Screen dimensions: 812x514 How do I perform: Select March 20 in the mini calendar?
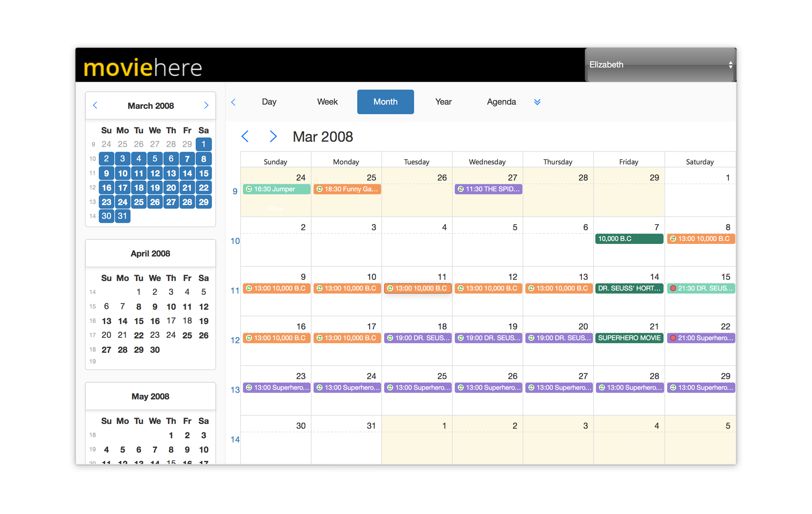point(171,188)
